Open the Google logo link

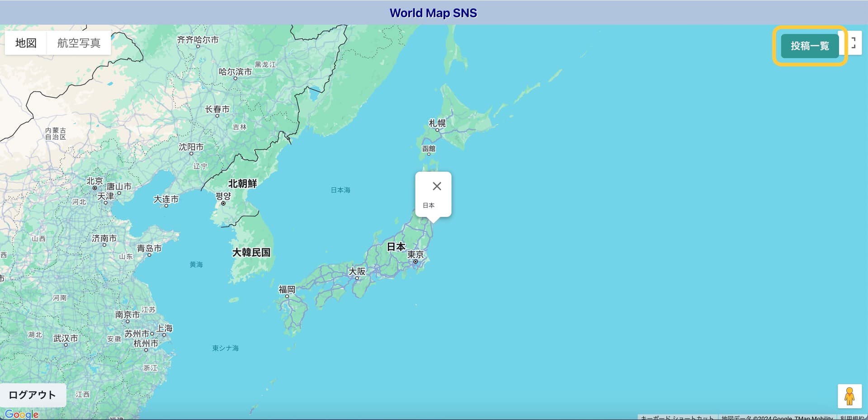[x=22, y=414]
